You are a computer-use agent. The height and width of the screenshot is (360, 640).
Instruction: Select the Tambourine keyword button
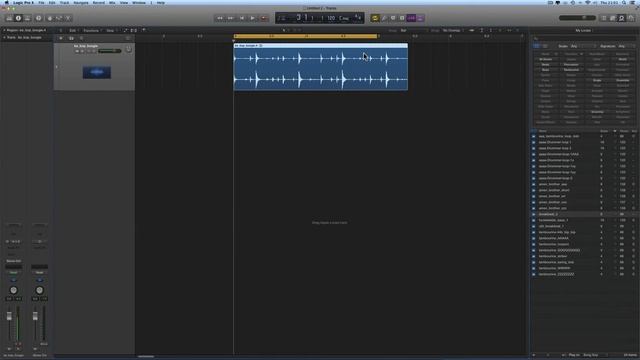click(571, 70)
